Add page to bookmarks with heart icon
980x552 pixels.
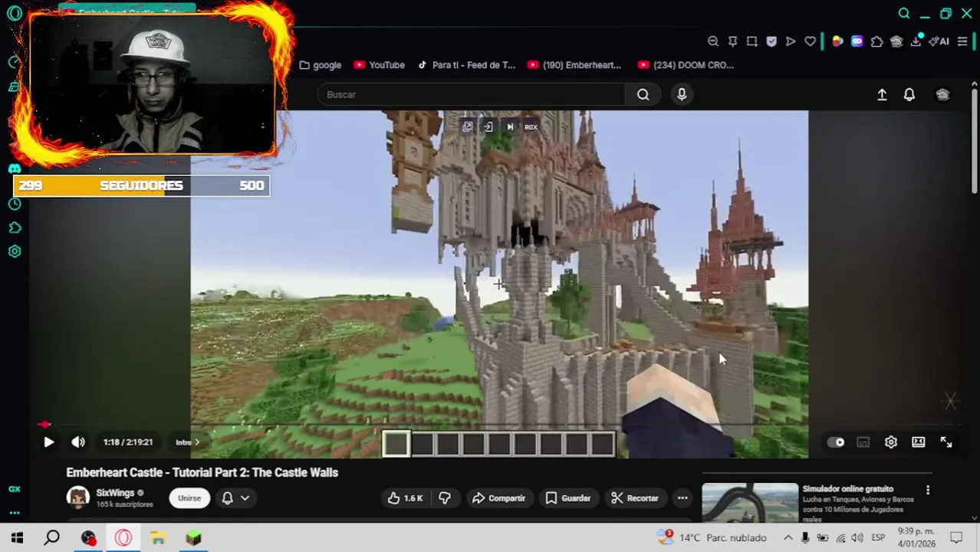point(811,41)
